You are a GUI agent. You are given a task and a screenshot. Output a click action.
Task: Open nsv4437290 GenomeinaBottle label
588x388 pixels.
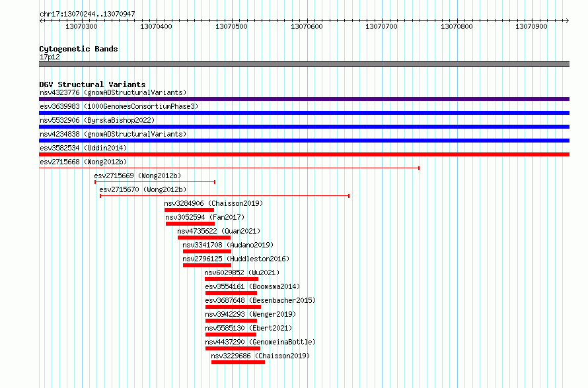coord(260,342)
